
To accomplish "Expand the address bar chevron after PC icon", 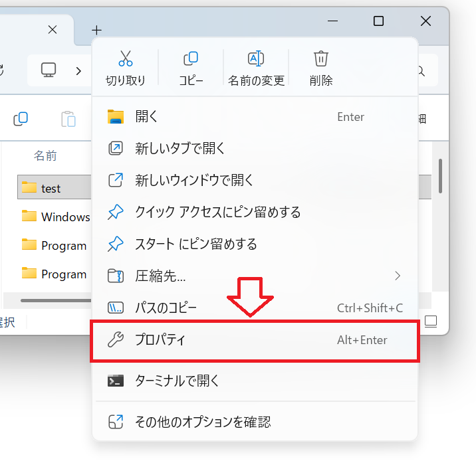I will [x=78, y=71].
